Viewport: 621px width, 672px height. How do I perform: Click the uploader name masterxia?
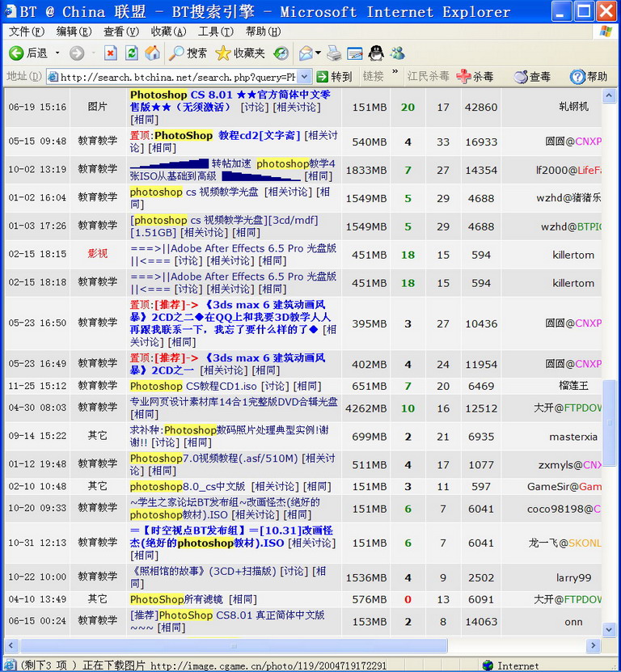pos(573,437)
